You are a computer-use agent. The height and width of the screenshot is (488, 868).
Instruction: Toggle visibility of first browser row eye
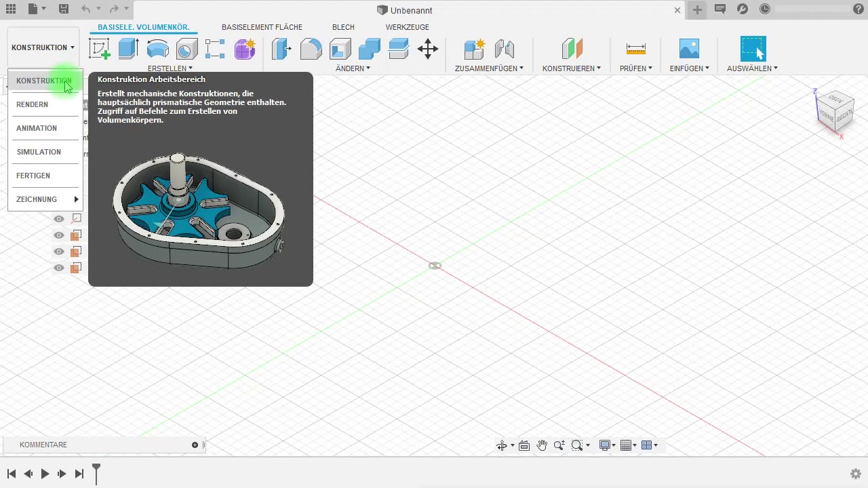coord(59,219)
